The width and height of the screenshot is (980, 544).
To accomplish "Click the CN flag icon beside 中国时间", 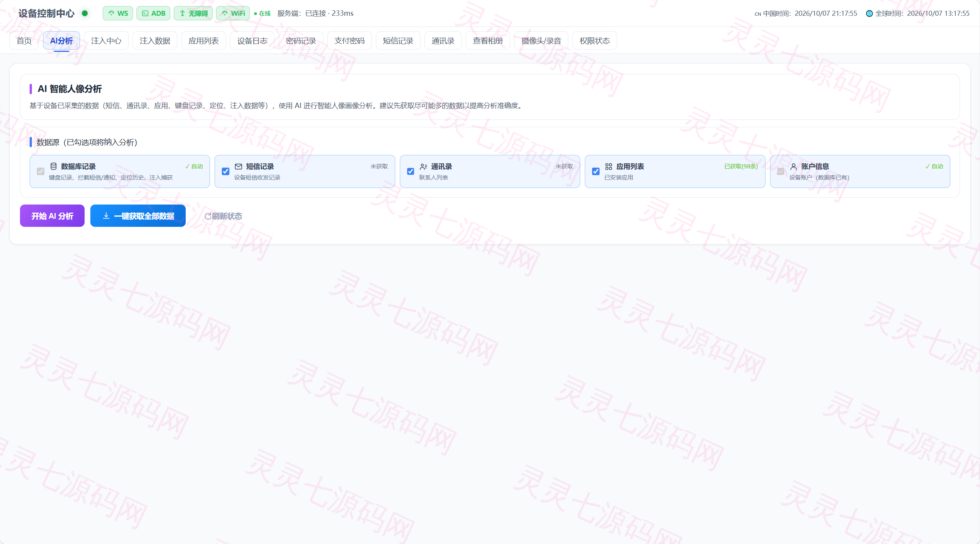I will point(758,14).
